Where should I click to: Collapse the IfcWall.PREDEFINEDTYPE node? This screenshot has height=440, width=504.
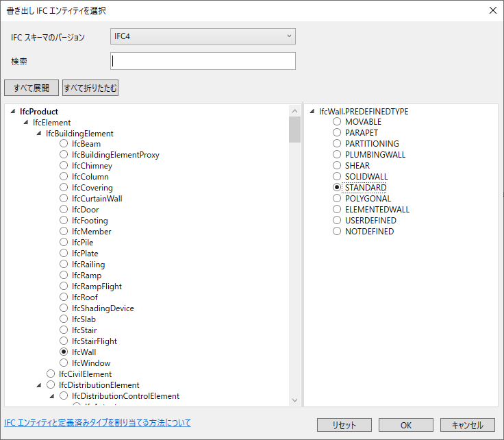tap(312, 111)
